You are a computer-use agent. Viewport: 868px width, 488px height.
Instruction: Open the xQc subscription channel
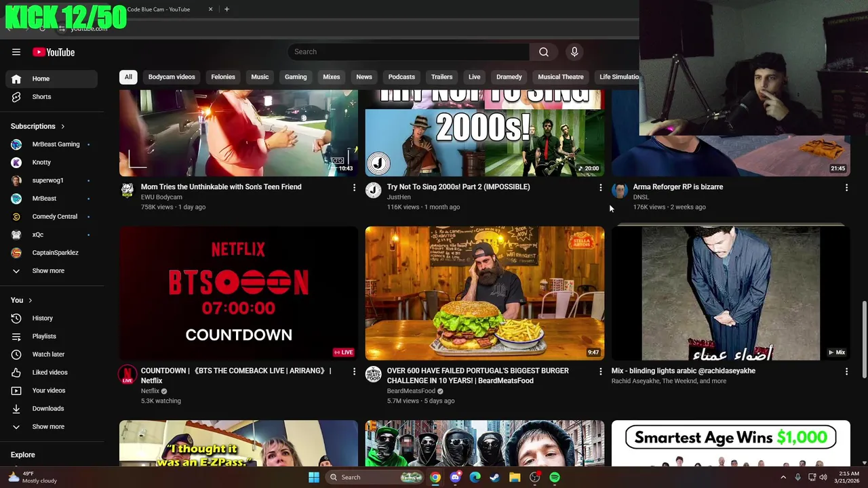[x=52, y=235]
